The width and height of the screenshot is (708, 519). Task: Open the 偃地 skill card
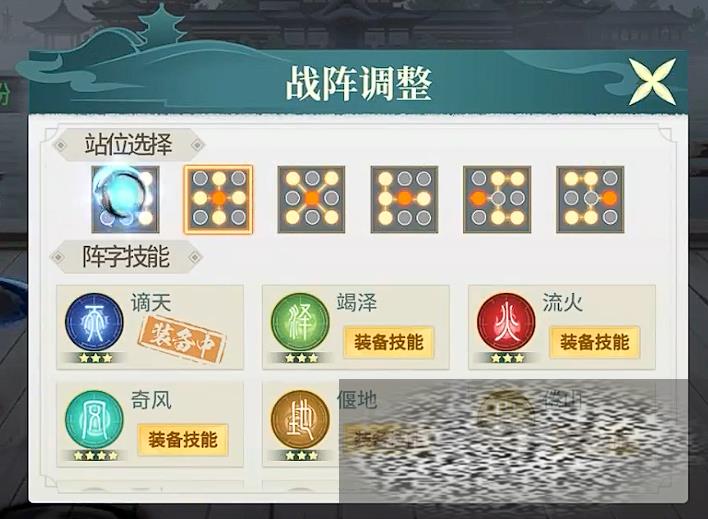(x=300, y=425)
